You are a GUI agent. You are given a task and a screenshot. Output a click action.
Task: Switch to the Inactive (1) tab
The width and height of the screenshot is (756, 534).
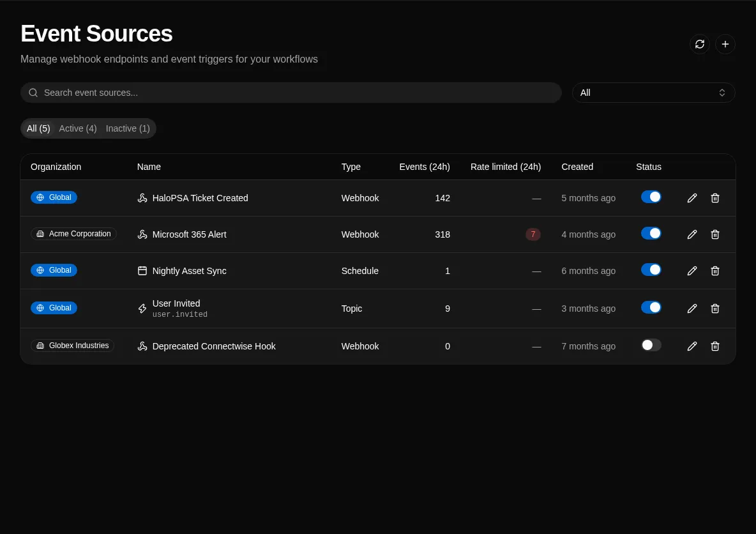[x=128, y=128]
